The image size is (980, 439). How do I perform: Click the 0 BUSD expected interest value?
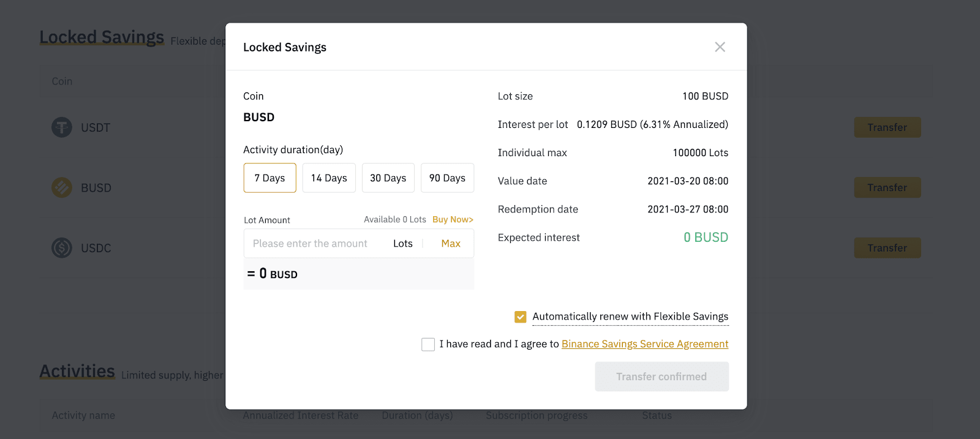pos(706,238)
